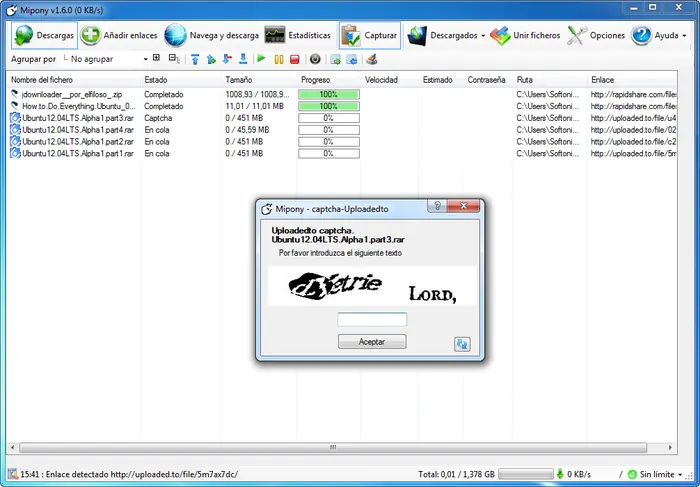The image size is (700, 487).
Task: Click the Enlace column header
Action: coord(603,80)
